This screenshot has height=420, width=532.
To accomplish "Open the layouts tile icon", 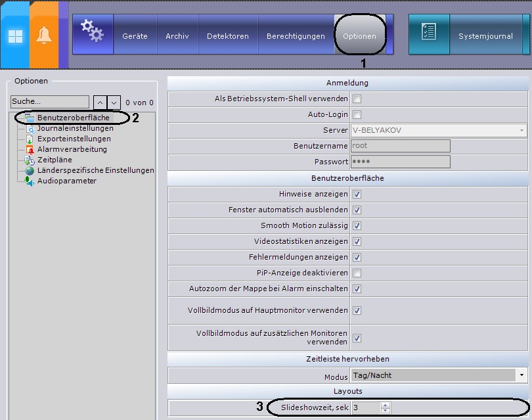I will pos(15,36).
